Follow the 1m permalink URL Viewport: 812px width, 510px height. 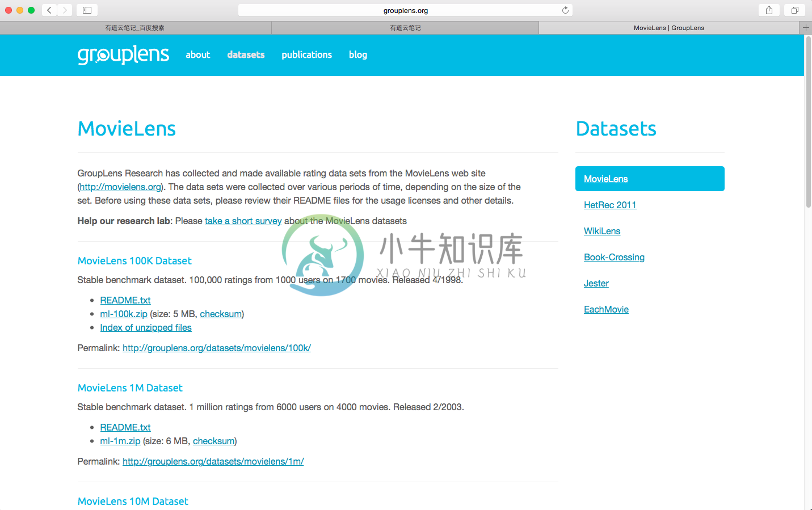pos(213,461)
